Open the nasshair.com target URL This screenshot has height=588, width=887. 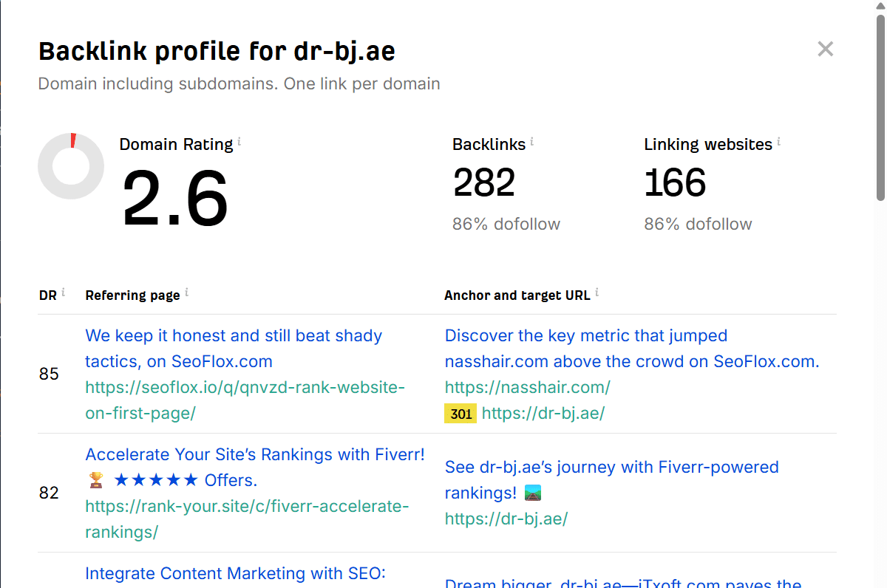pos(527,387)
